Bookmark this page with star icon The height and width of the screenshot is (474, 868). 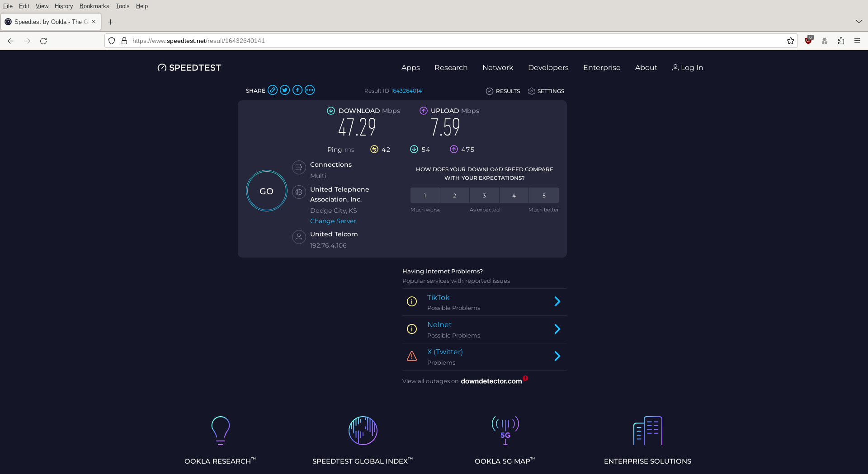[x=790, y=41]
